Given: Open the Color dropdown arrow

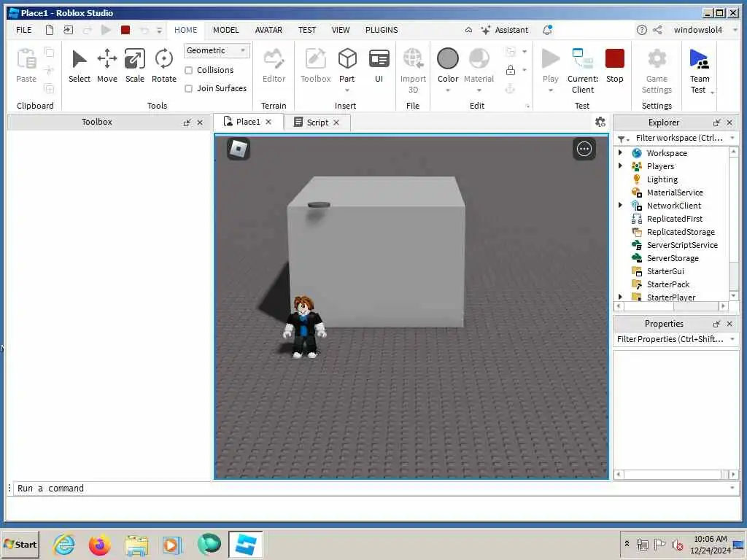Looking at the screenshot, I should coord(448,90).
